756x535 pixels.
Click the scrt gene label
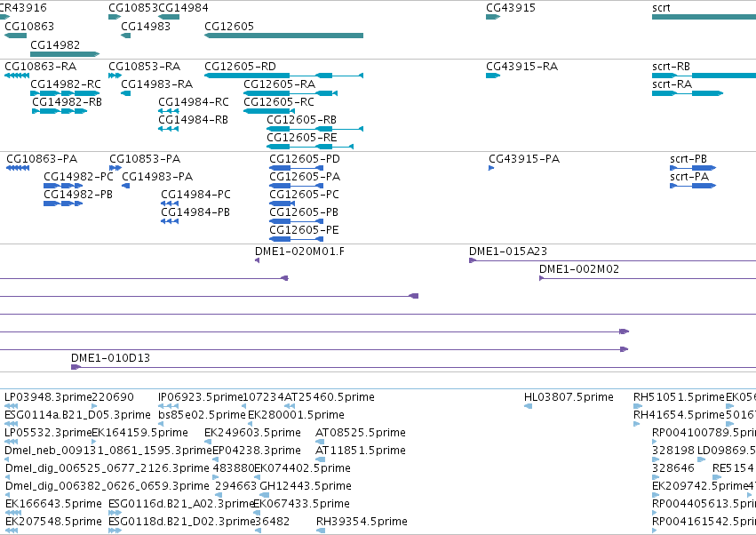click(x=661, y=8)
